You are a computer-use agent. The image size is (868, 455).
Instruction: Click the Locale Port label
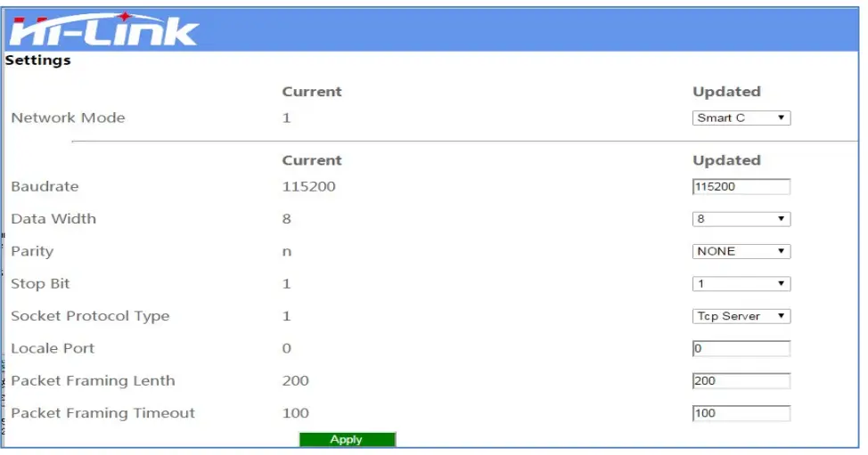pos(53,348)
